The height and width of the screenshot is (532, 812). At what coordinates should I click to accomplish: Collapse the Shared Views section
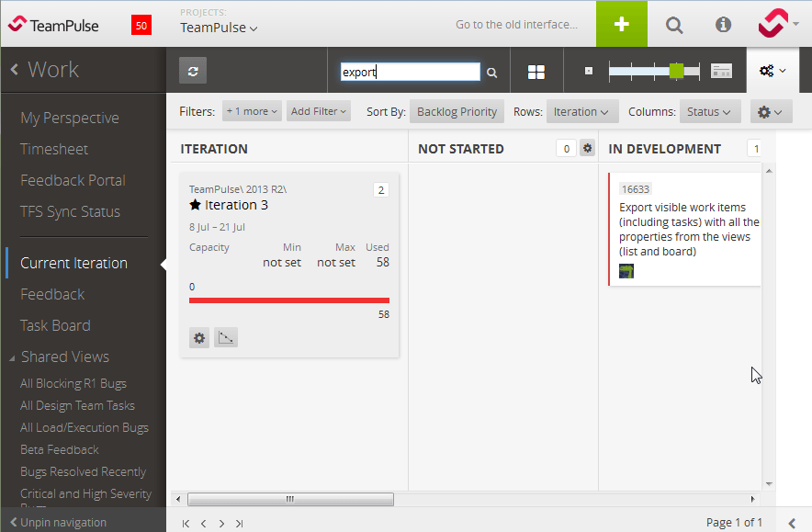point(12,358)
